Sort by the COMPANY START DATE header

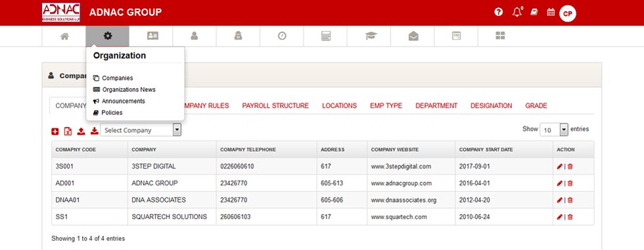[504, 150]
